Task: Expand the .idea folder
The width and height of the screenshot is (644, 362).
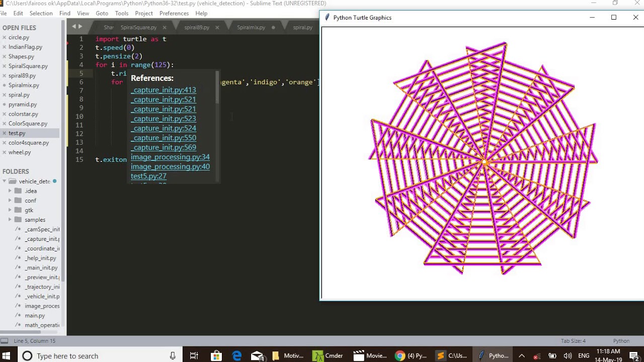Action: 10,191
